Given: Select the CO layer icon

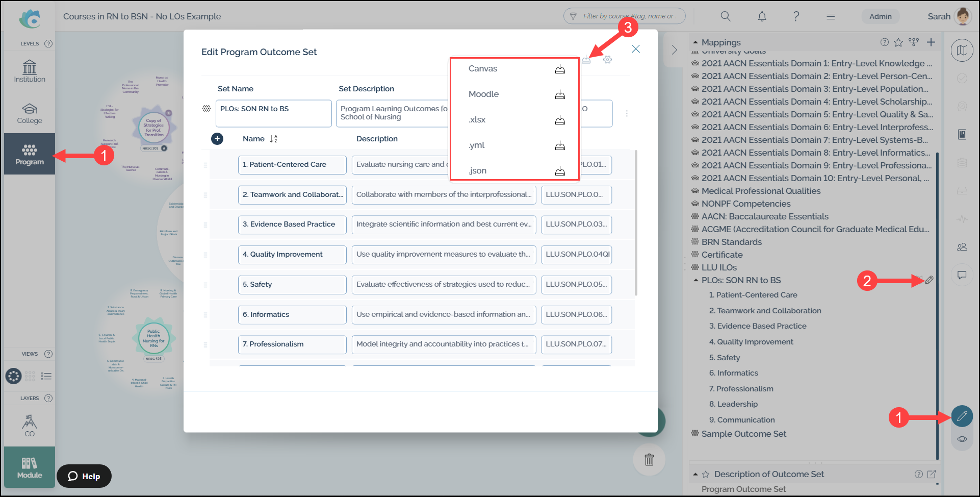Looking at the screenshot, I should (30, 426).
